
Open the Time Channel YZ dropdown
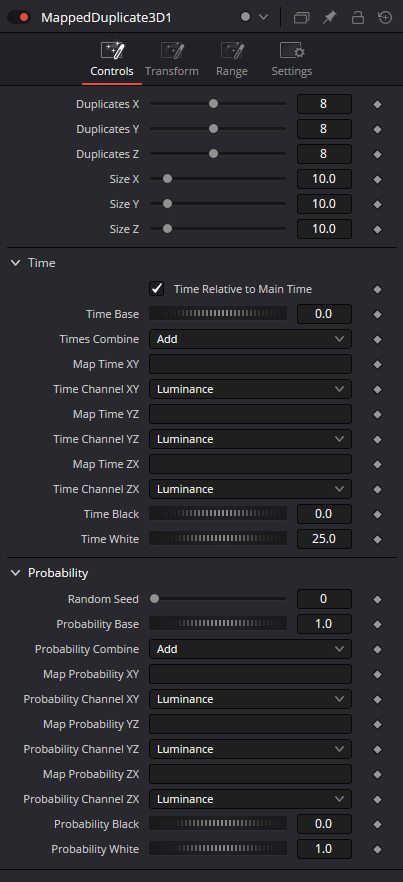(x=250, y=439)
